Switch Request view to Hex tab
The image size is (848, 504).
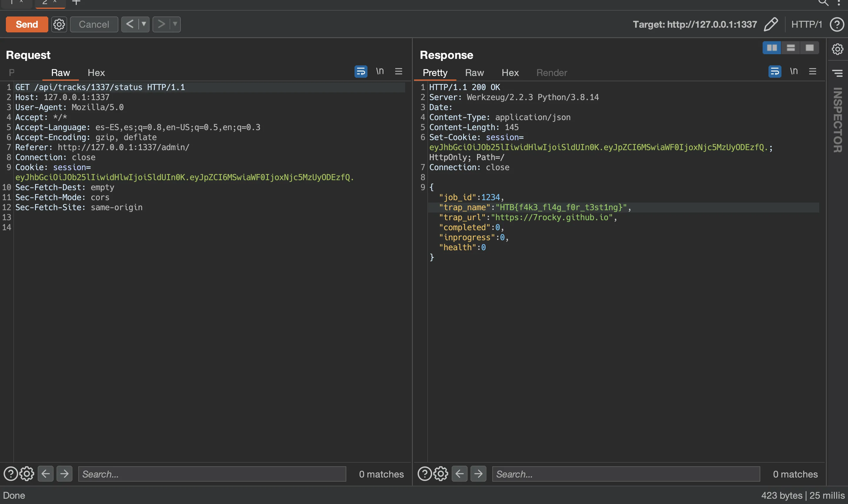tap(96, 73)
